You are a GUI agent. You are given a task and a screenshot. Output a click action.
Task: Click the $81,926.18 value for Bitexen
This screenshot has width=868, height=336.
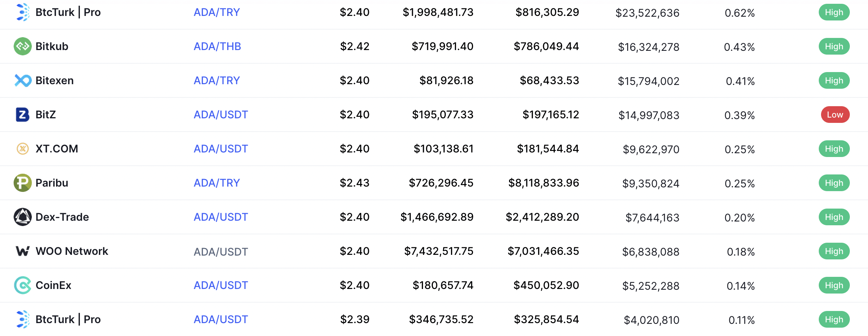(446, 80)
